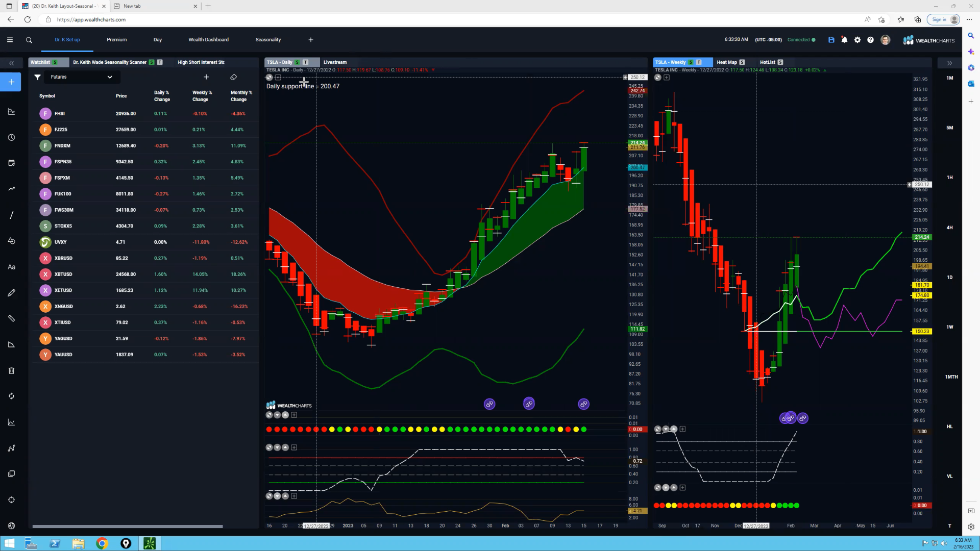
Task: Toggle the T badge on TSLA - Daily tab
Action: [305, 62]
